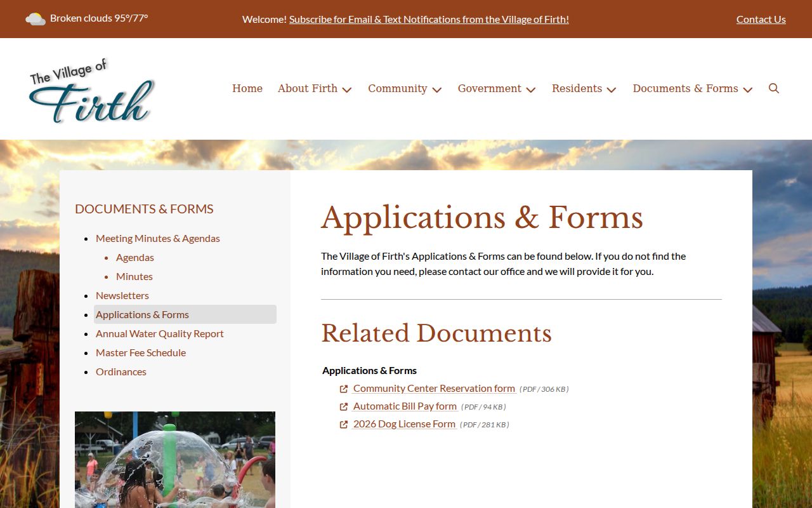Image resolution: width=812 pixels, height=508 pixels.
Task: Click the Applications & Forms page title
Action: click(x=482, y=218)
